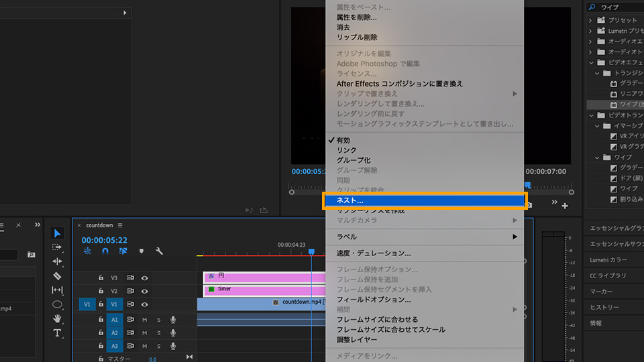Hide track V1 with its eye icon

(145, 304)
